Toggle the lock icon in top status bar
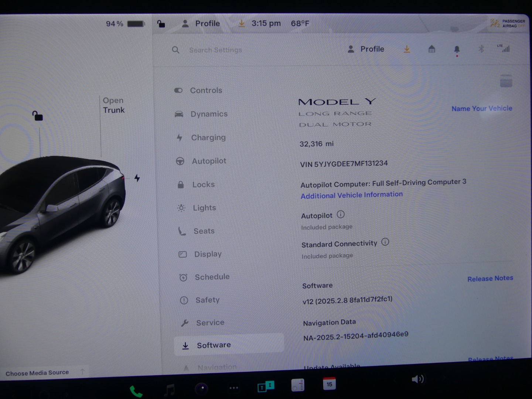The image size is (532, 399). 161,24
